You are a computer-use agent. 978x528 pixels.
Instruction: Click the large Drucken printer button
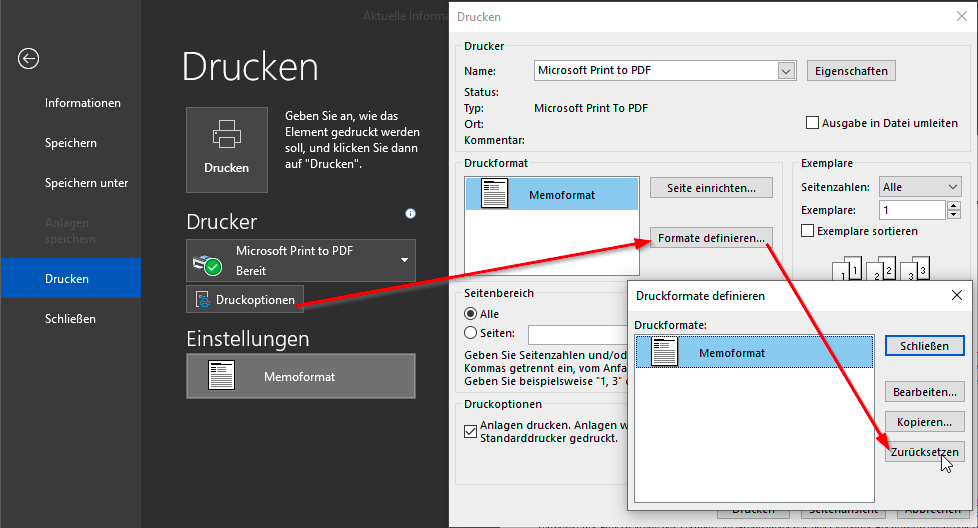(227, 149)
